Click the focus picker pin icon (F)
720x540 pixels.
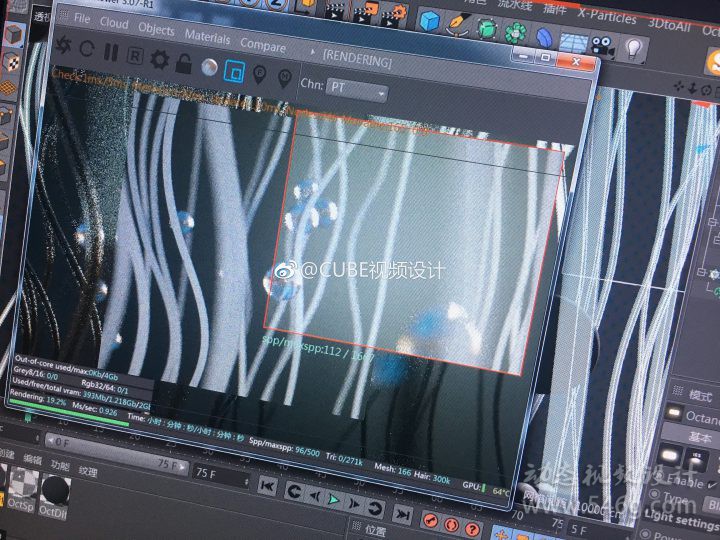coord(259,75)
